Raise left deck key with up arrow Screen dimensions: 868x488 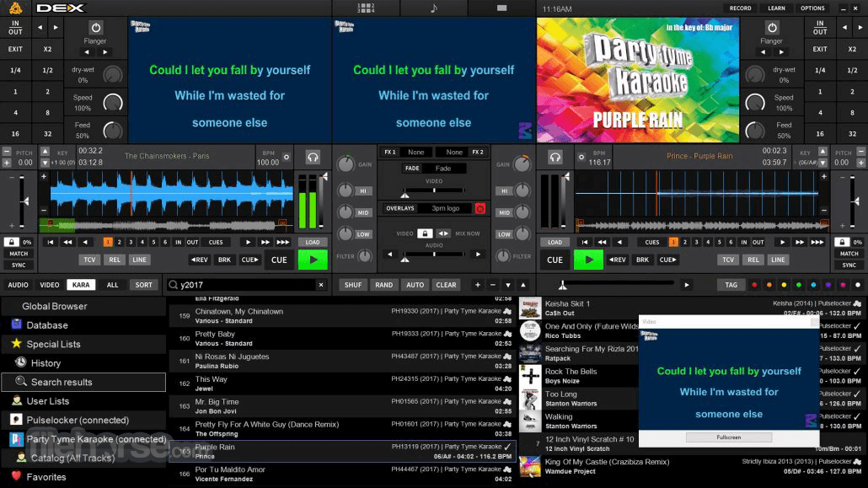[46, 151]
